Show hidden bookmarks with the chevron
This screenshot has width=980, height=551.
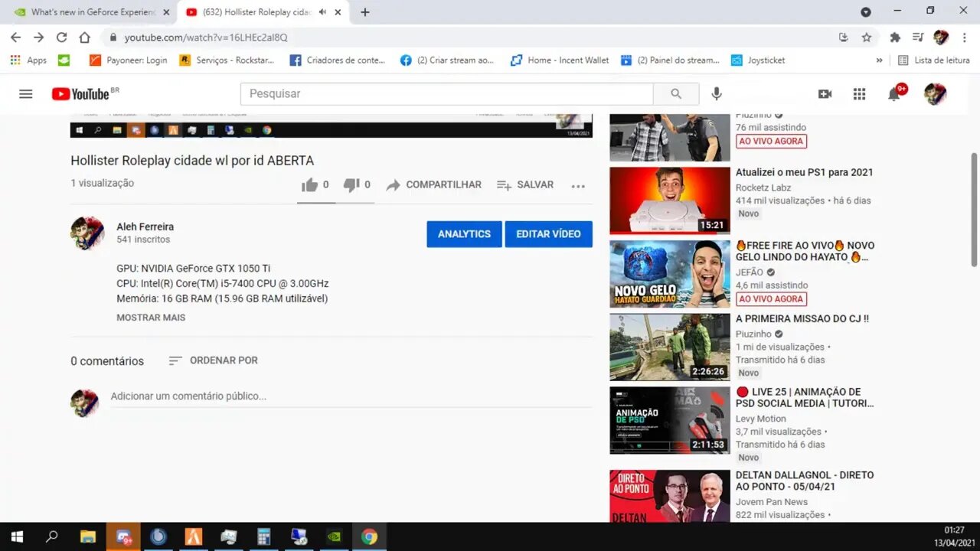click(x=879, y=60)
